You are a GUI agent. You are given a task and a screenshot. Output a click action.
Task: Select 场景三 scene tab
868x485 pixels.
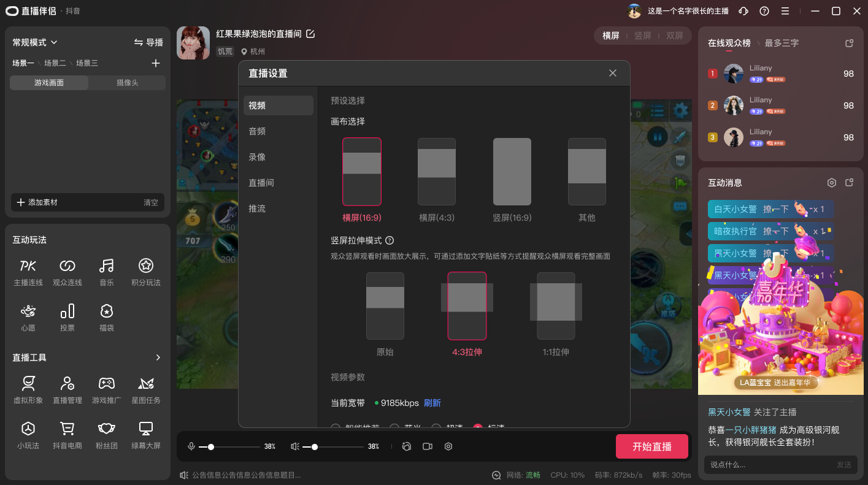pos(87,63)
